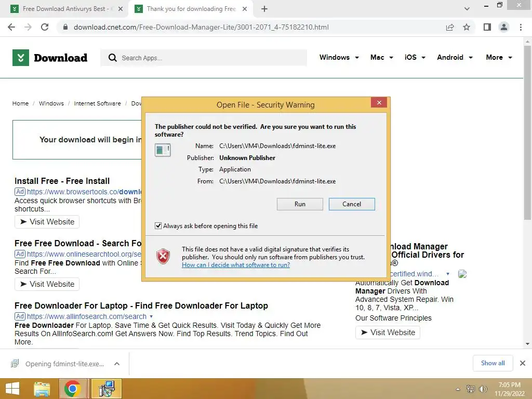Open onlinesearchtool.org ad URL
The image size is (532, 399).
coord(84,254)
